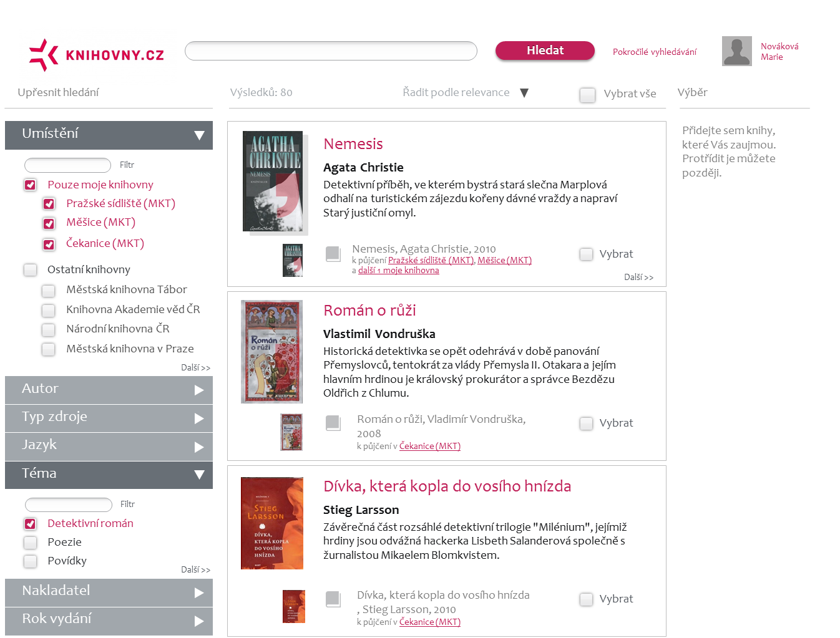Collapse the Umístění filter section
The image size is (840, 638).
pos(109,135)
